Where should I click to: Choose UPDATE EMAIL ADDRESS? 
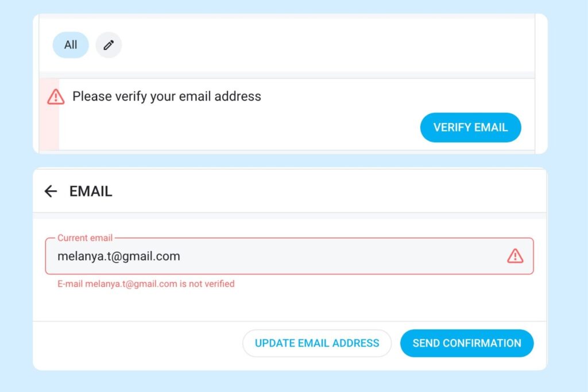pyautogui.click(x=317, y=343)
